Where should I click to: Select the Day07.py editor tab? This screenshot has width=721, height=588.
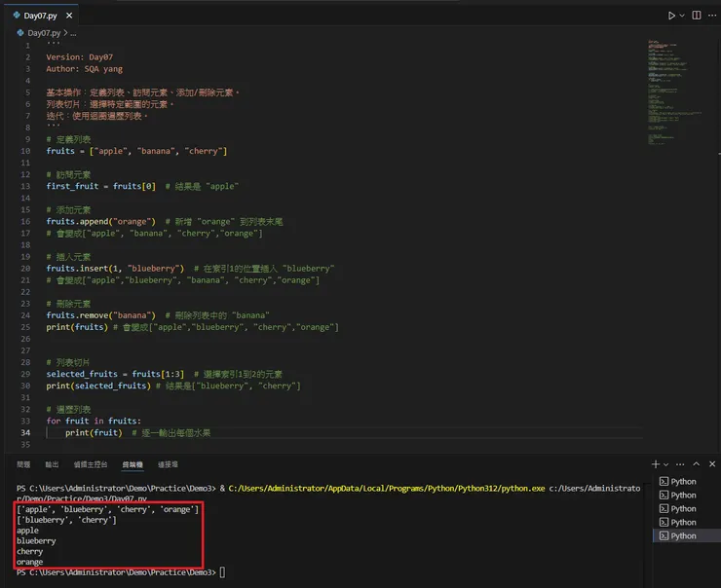coord(40,16)
